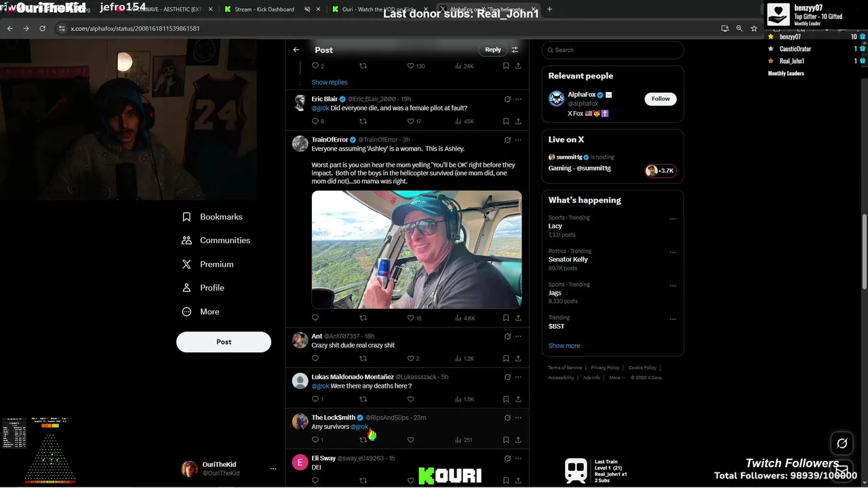This screenshot has width=868, height=488.
Task: View analytics on The LockSmith's post
Action: (x=464, y=440)
